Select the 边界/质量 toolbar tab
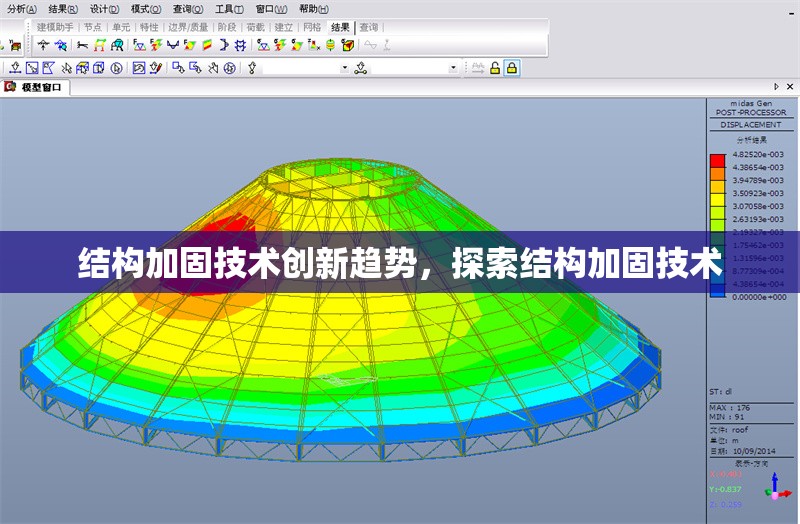 [188, 27]
